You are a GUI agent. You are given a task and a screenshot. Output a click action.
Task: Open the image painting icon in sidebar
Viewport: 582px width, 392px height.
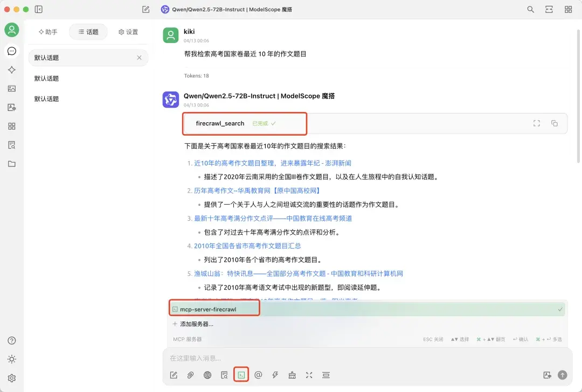pos(12,89)
